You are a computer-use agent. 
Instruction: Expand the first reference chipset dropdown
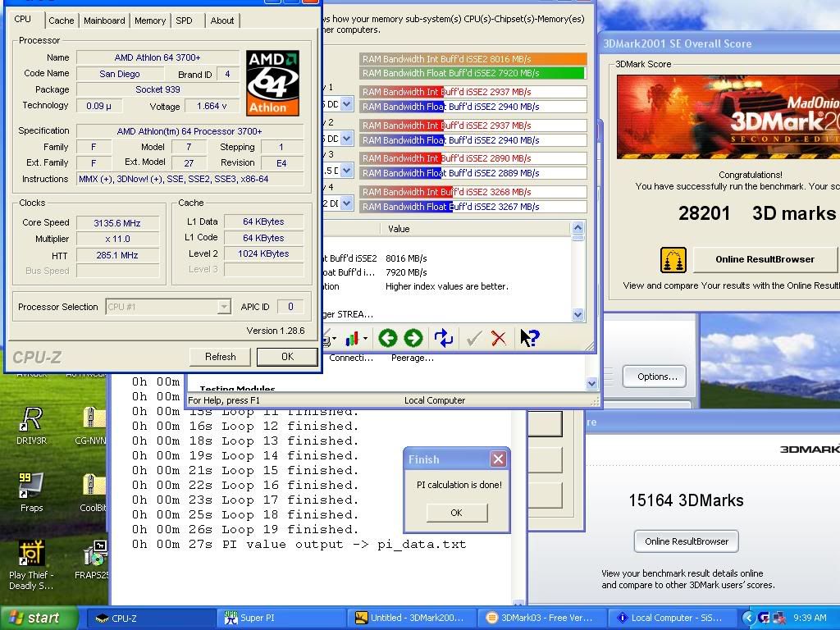346,104
